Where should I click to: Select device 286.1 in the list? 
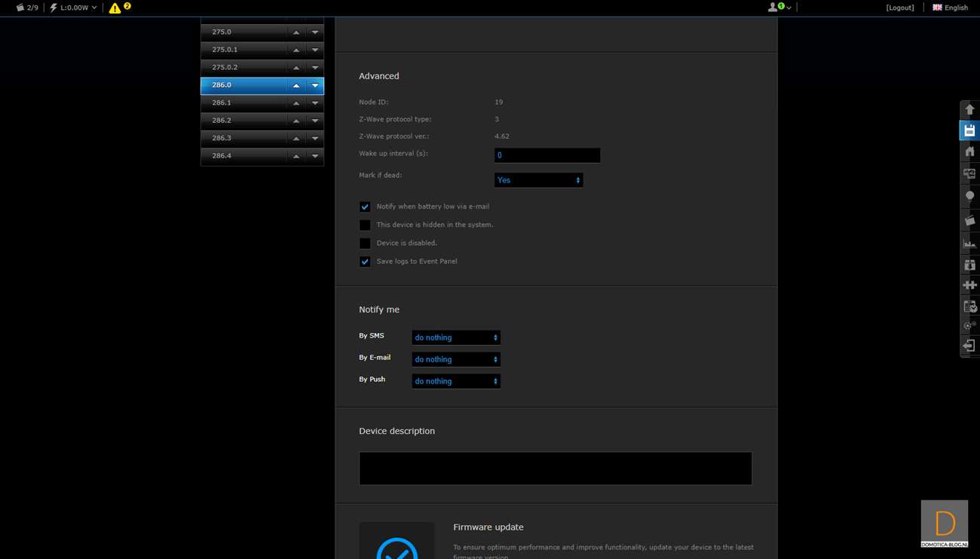(x=243, y=103)
